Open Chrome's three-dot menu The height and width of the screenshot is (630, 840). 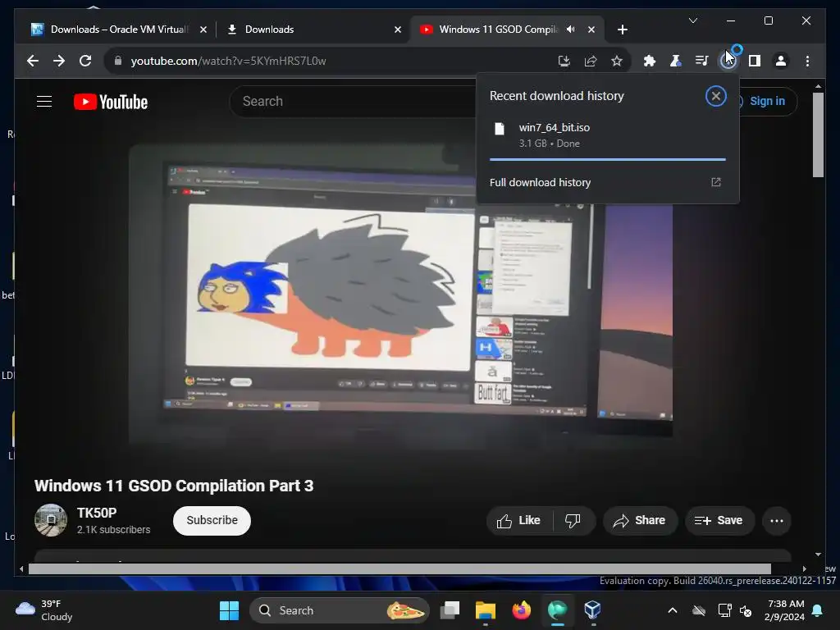pos(807,61)
